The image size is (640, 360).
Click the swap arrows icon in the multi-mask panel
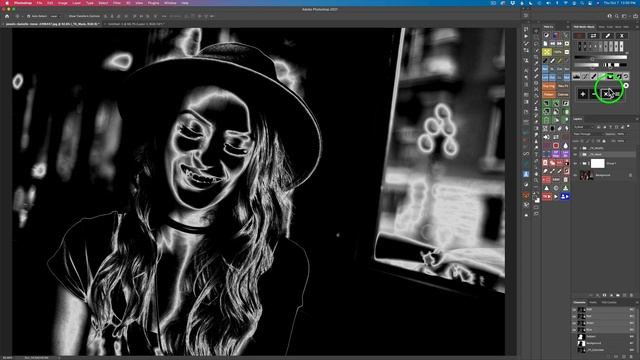[593, 36]
